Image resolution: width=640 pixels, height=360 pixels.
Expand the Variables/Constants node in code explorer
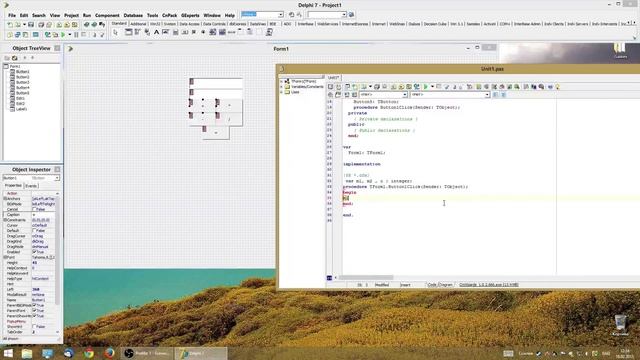[281, 87]
